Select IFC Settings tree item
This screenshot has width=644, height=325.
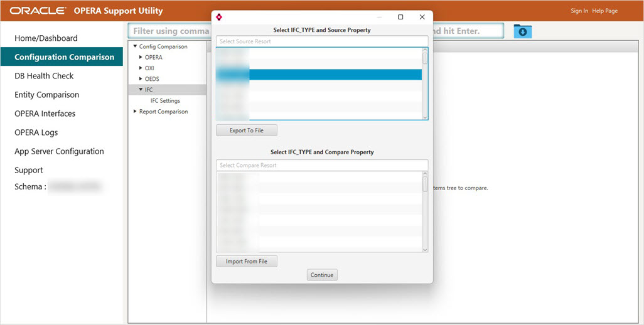pyautogui.click(x=165, y=100)
